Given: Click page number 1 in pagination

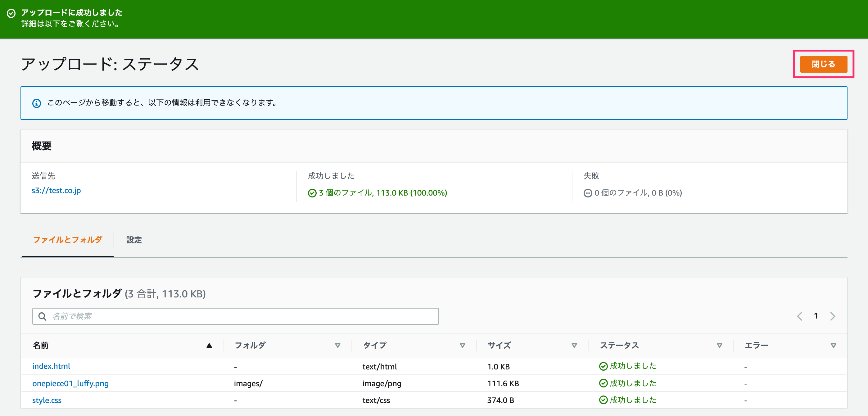Looking at the screenshot, I should click(x=816, y=316).
